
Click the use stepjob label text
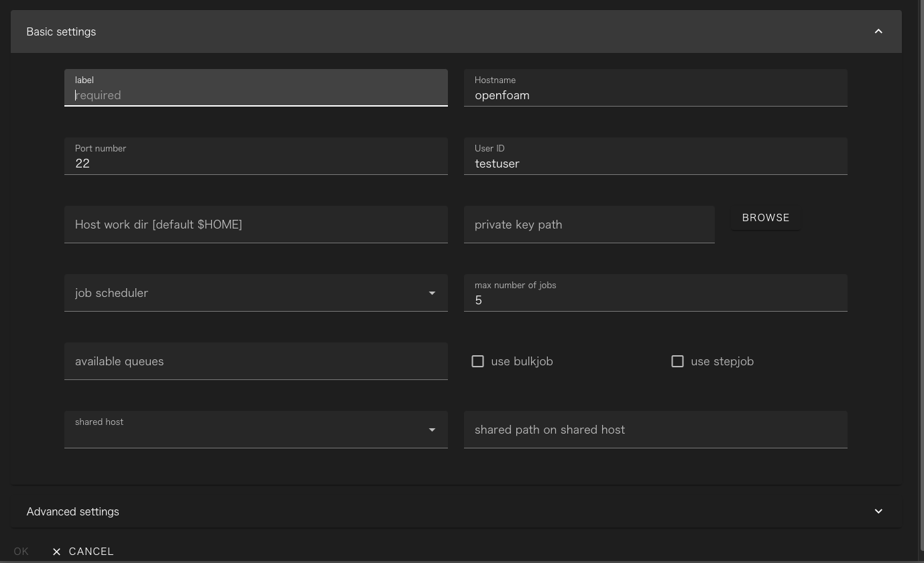(722, 361)
